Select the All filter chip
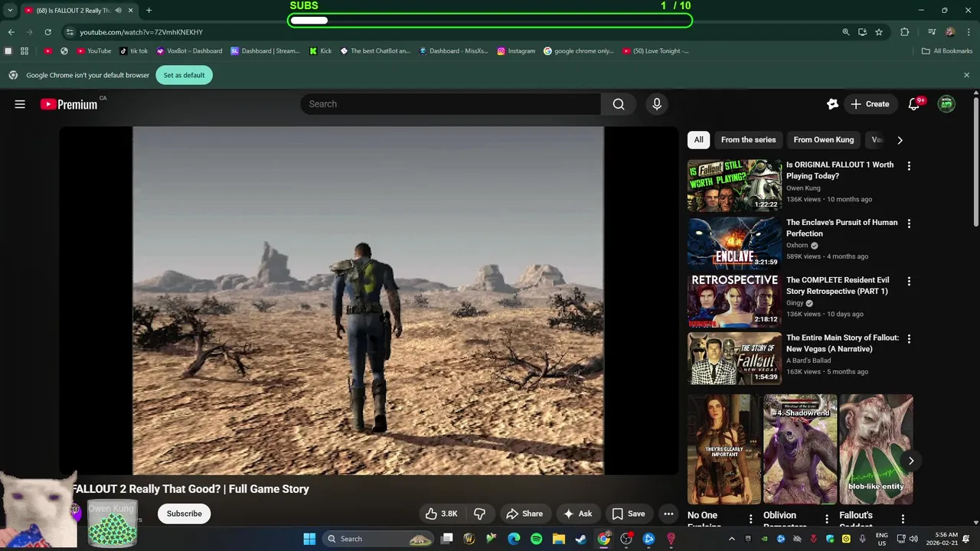980x551 pixels. (698, 140)
